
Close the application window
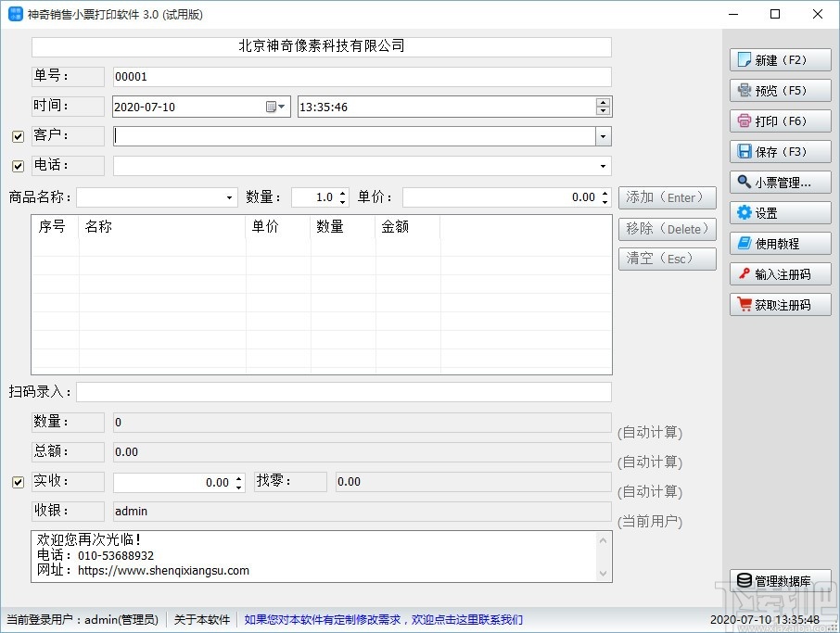818,15
